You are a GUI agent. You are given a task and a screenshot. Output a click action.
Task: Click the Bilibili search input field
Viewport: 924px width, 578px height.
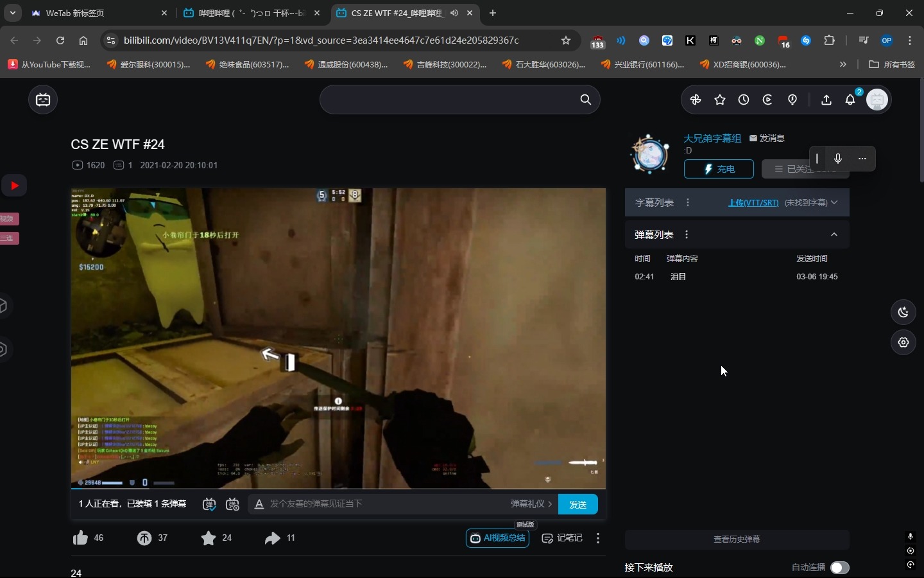tap(449, 100)
